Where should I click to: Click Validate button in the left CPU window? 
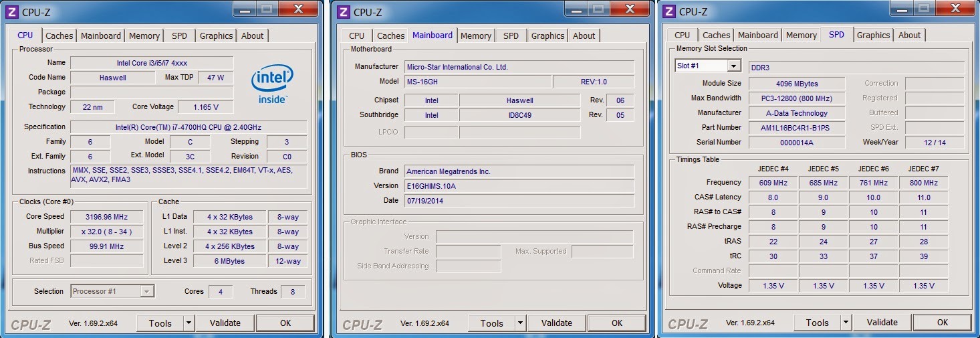click(x=225, y=323)
